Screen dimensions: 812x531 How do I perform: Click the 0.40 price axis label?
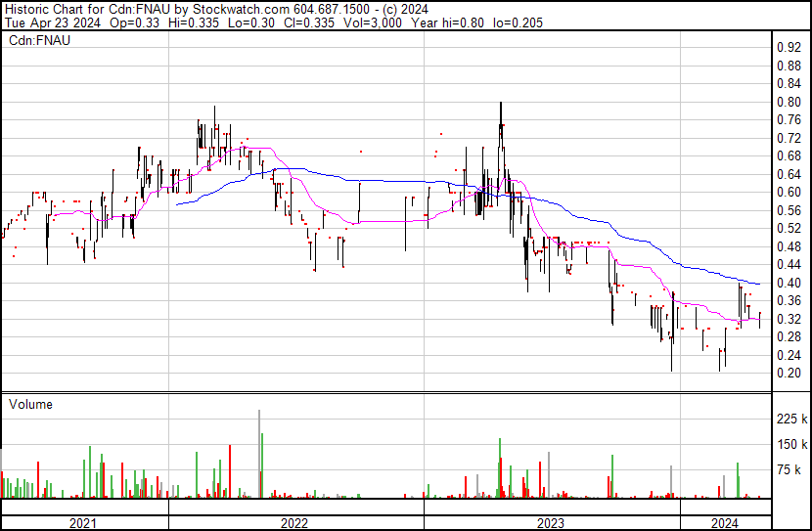pyautogui.click(x=789, y=283)
